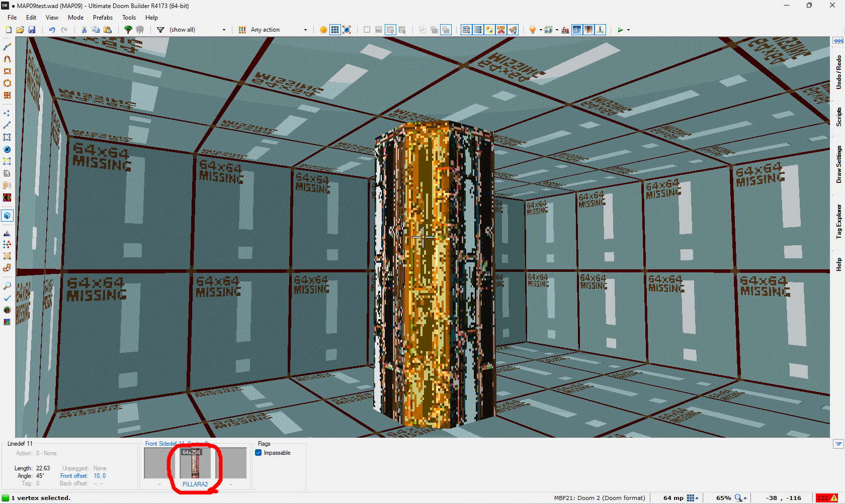Toggle the dotted grid toolbar button
This screenshot has width=845, height=504.
click(478, 30)
